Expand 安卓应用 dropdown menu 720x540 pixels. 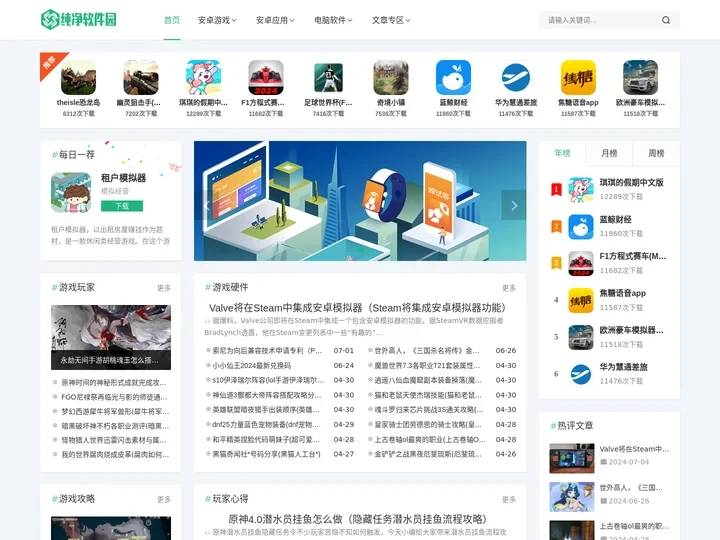pos(275,20)
